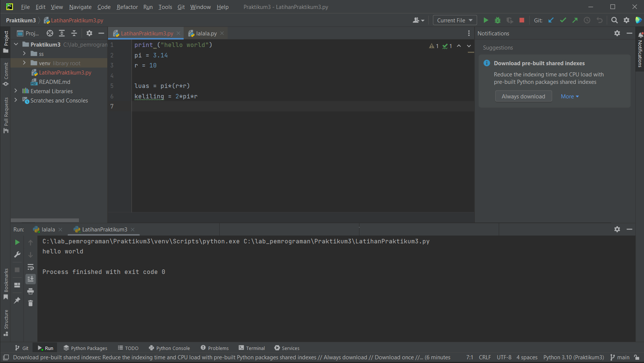
Task: Open the Terminal tool window
Action: (x=252, y=348)
